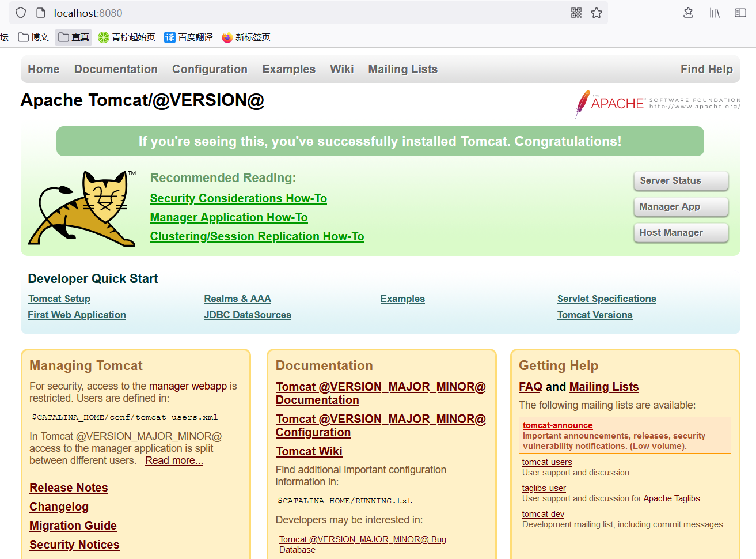Open the 直真 bookmark folder
The width and height of the screenshot is (756, 559).
[x=74, y=37]
